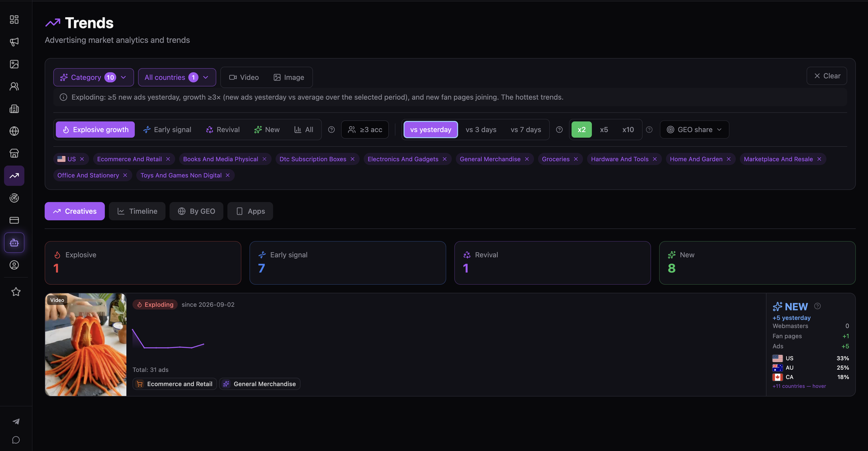Open the users icon in sidebar

tap(14, 86)
